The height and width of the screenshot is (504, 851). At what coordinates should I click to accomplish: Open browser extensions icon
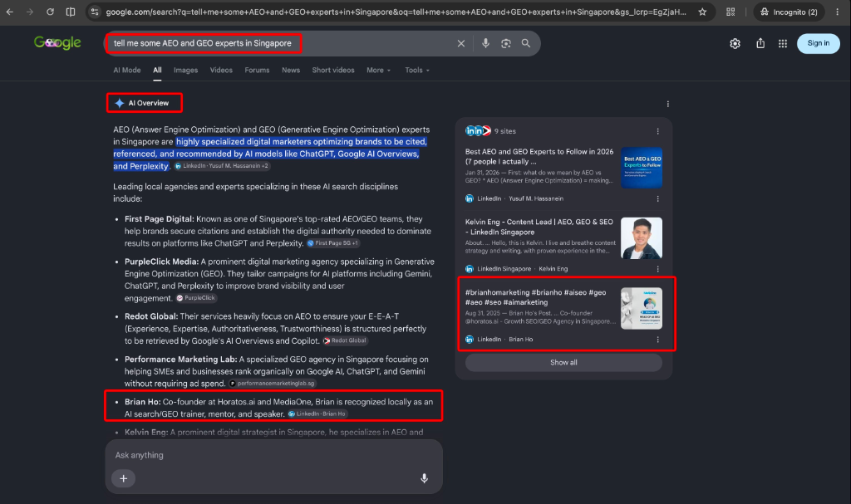coord(730,12)
